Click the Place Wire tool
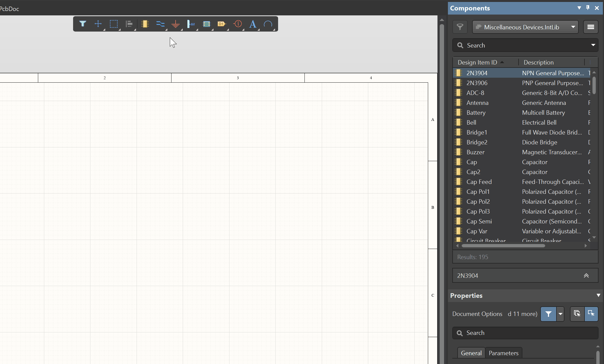 coord(160,24)
